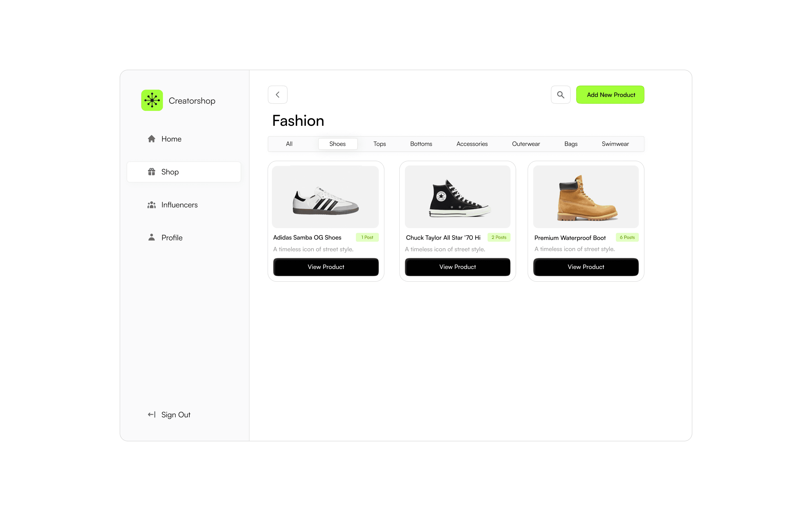Click the Creatorshop green logo icon

(152, 100)
